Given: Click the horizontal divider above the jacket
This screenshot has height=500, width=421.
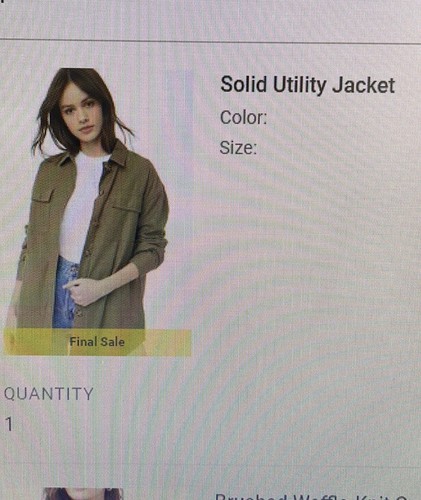Looking at the screenshot, I should coord(210,41).
